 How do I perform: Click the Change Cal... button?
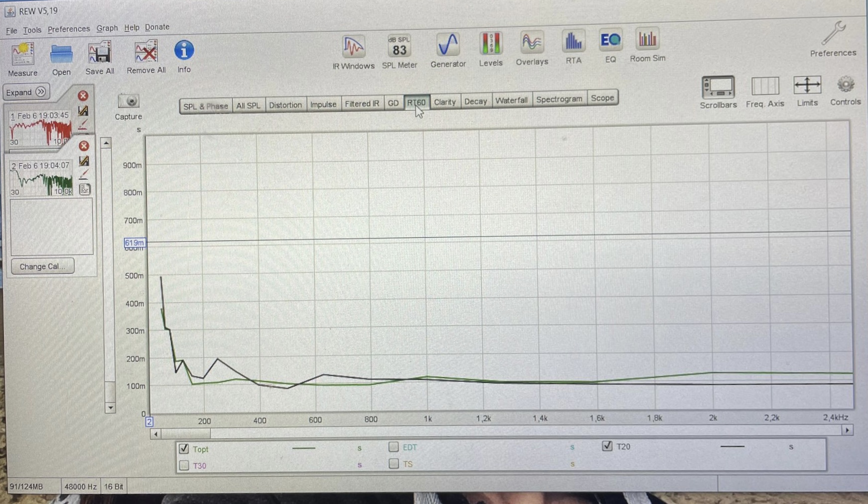42,266
